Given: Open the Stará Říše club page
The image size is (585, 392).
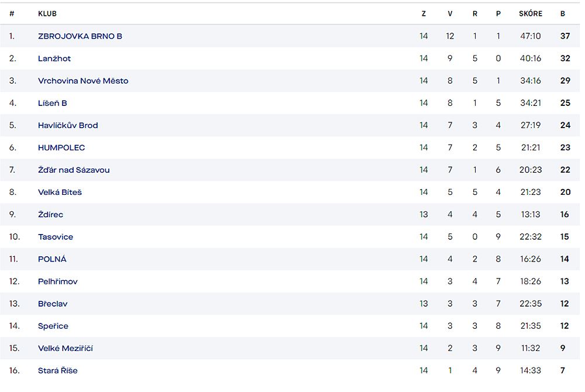Looking at the screenshot, I should point(57,370).
